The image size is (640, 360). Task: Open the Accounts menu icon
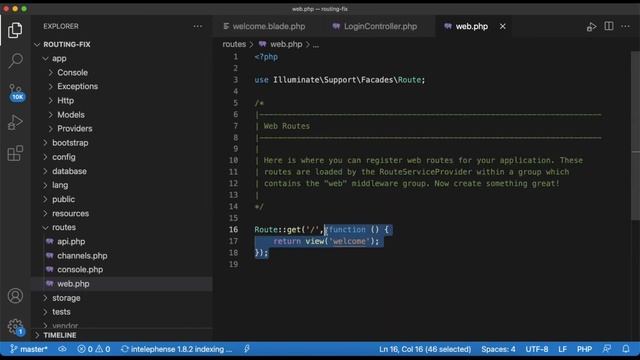pyautogui.click(x=15, y=296)
